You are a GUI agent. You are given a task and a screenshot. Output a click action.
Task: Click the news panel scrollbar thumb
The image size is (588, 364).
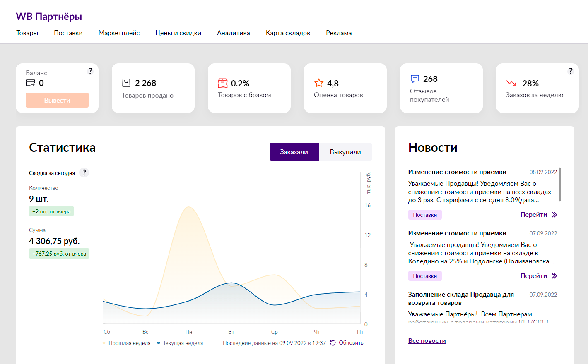point(560,184)
